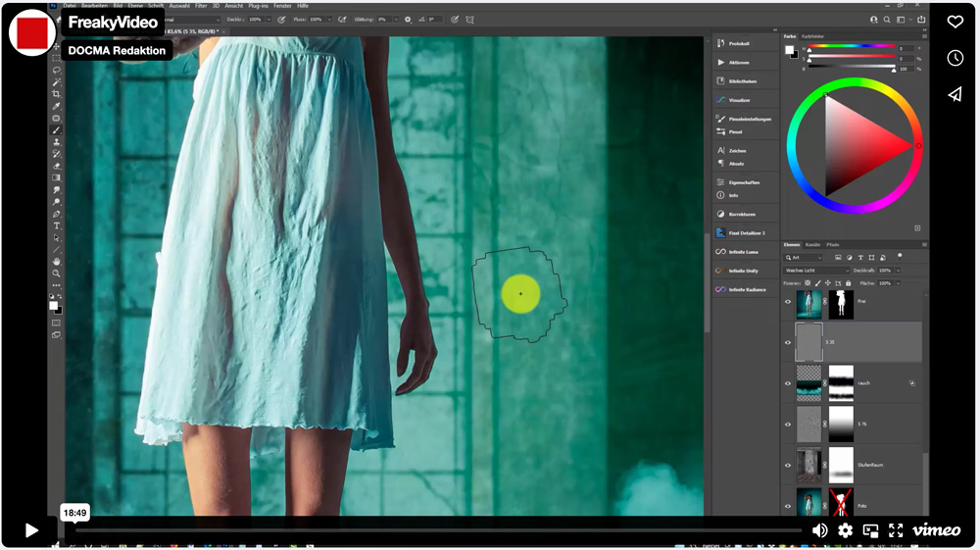This screenshot has height=550, width=980.
Task: Open the Filter menu
Action: point(201,6)
